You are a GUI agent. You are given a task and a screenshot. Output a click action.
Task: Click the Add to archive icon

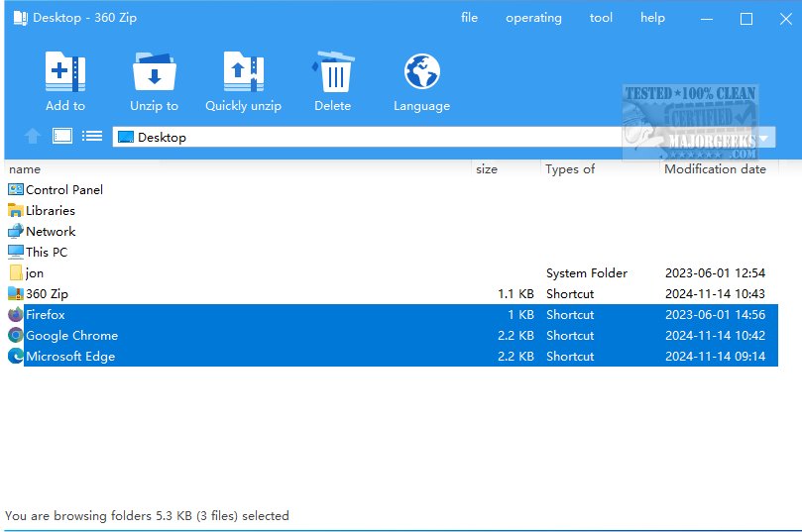tap(65, 73)
